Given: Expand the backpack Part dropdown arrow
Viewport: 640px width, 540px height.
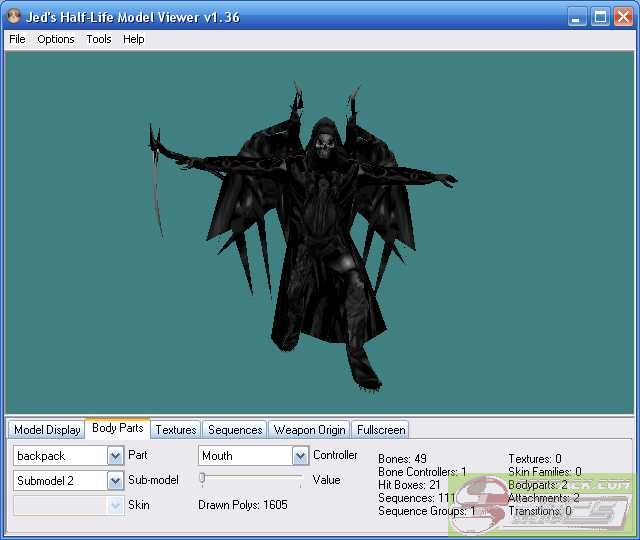Looking at the screenshot, I should pos(116,456).
